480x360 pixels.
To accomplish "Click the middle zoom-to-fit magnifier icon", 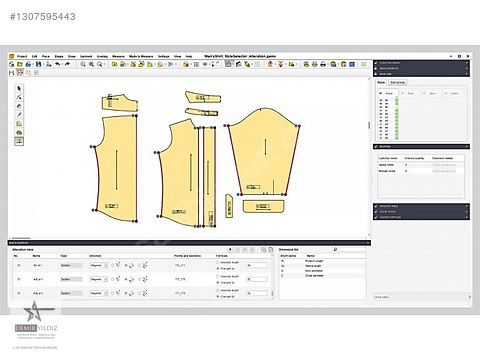I will 91,64.
